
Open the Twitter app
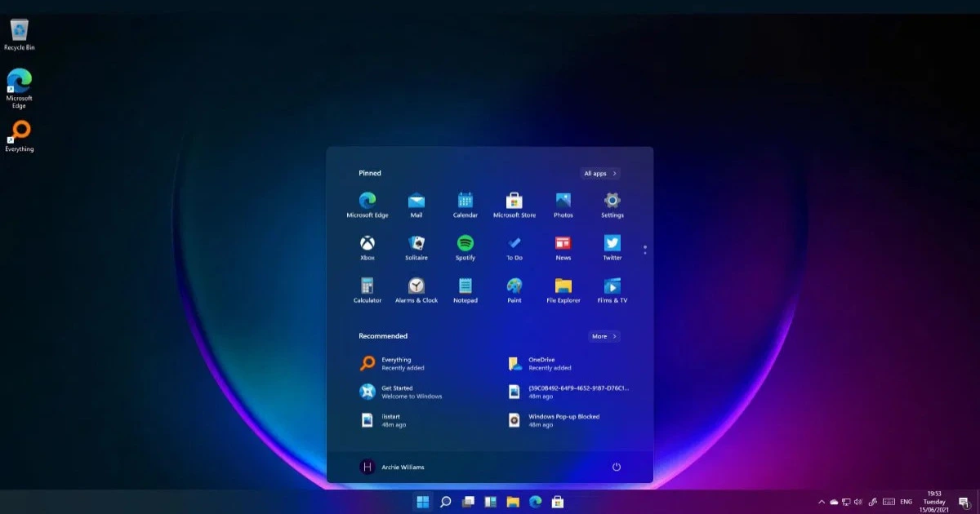click(x=612, y=247)
